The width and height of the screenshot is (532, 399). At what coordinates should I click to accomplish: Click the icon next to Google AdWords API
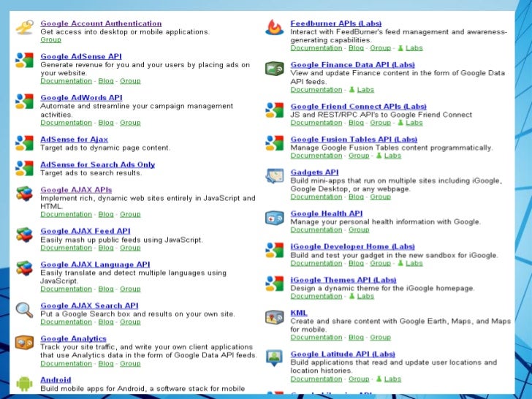pos(24,101)
